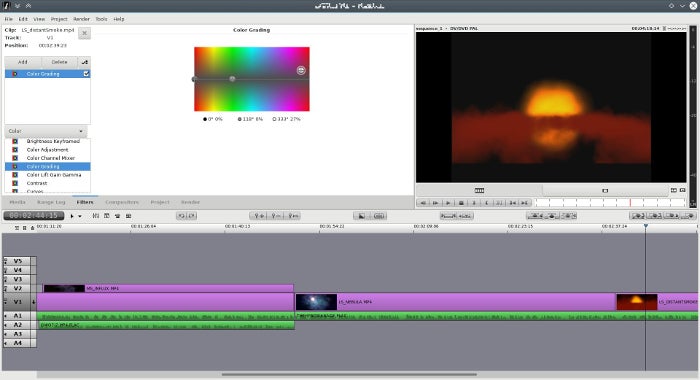Select Brightness Keyframed filter
Screen dimensions: 700x380
pyautogui.click(x=47, y=141)
